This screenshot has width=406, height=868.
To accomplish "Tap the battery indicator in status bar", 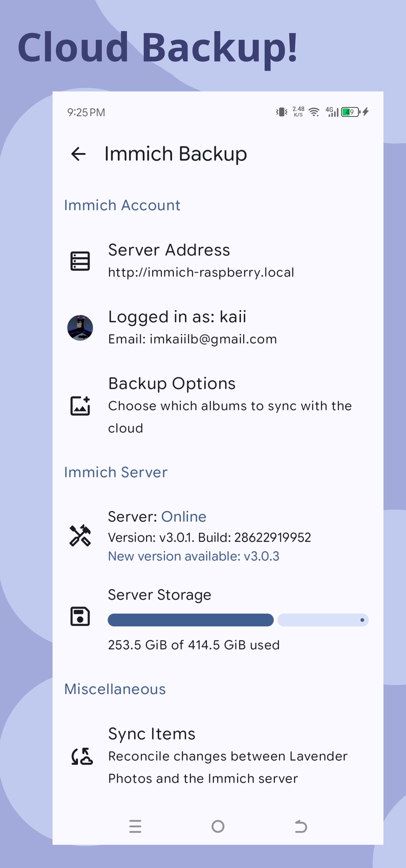I will [351, 112].
